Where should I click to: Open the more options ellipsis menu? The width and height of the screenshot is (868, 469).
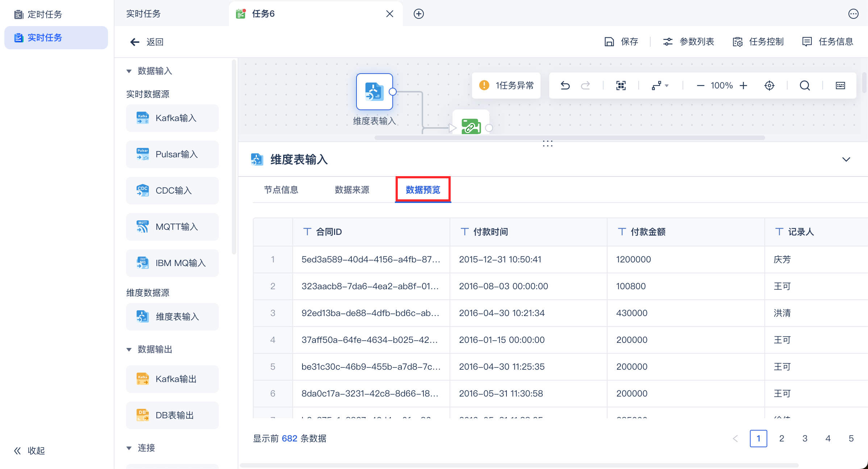point(853,14)
